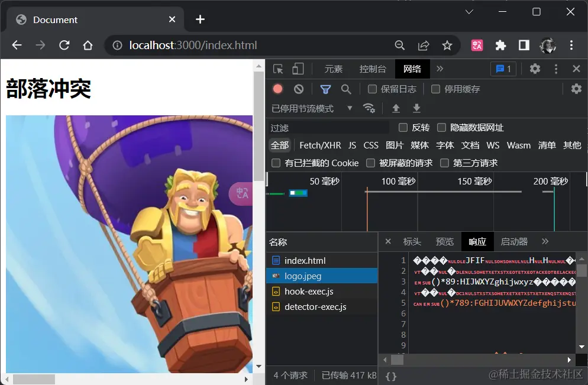Bookmark this page with the star

click(x=447, y=46)
